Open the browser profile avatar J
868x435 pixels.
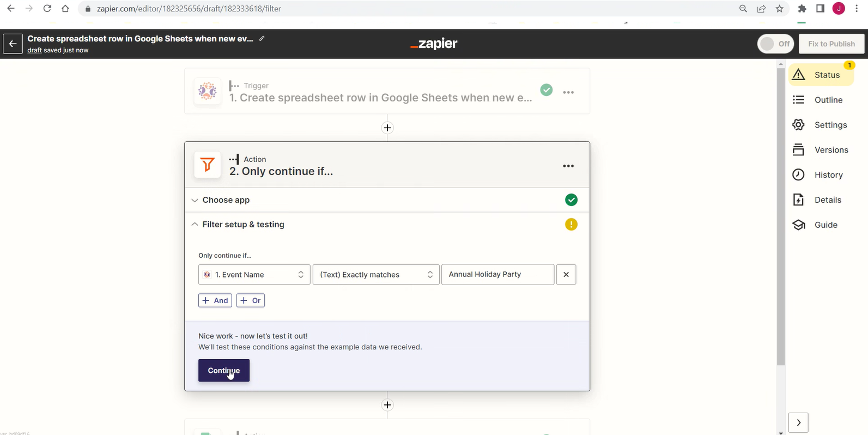coord(839,9)
